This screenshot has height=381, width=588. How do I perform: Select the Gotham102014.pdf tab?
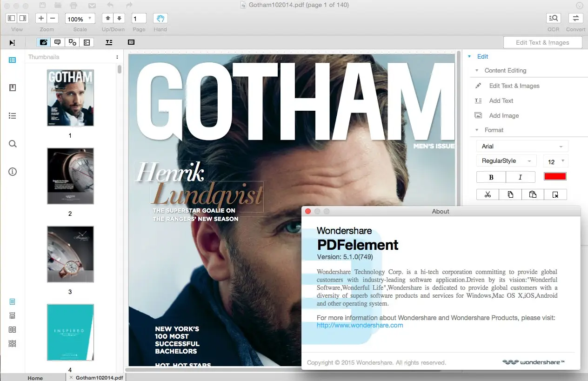point(99,378)
